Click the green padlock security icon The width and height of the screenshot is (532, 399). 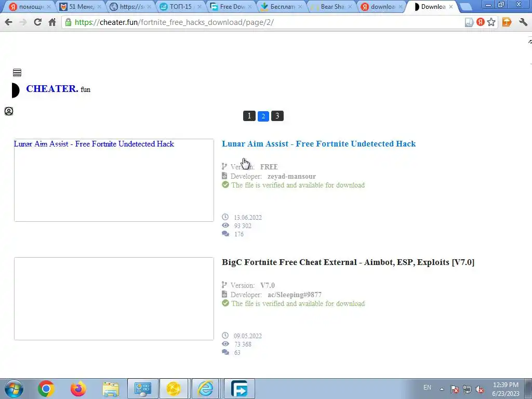click(68, 22)
